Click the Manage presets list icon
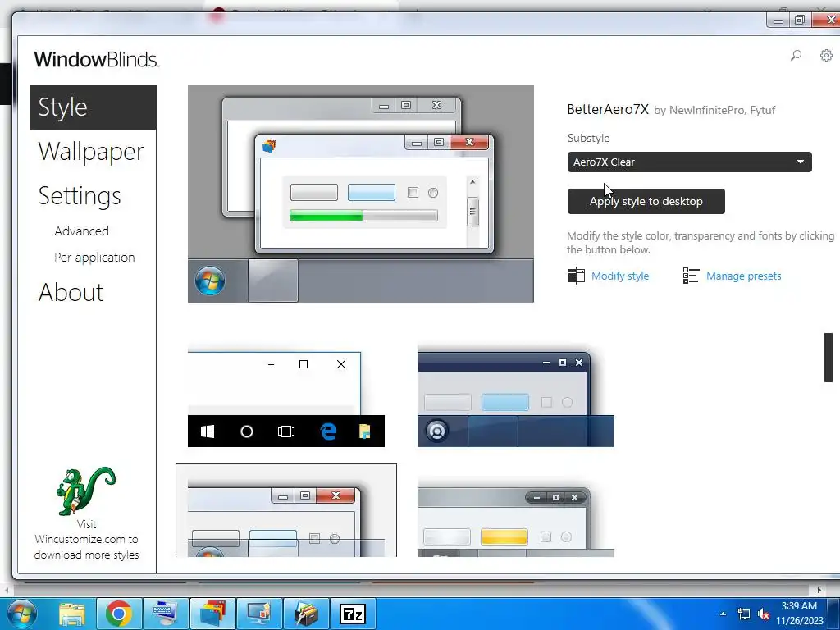The height and width of the screenshot is (630, 840). [691, 276]
